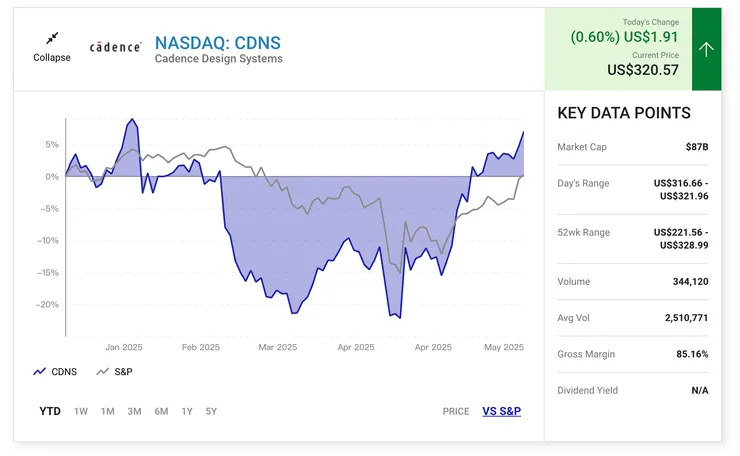This screenshot has height=456, width=740.
Task: Click the chart peak near Jan 2025
Action: 131,120
